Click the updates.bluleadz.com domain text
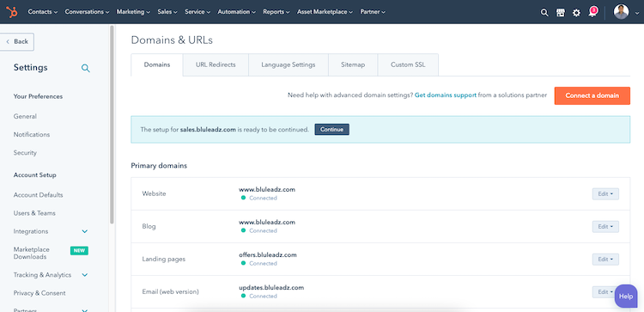Screen dimensions: 644x312 click(x=271, y=287)
